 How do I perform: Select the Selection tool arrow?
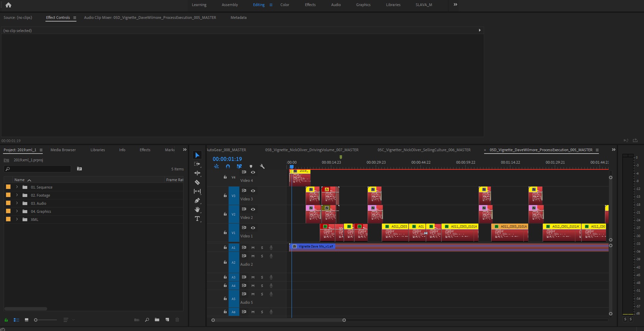pos(197,155)
